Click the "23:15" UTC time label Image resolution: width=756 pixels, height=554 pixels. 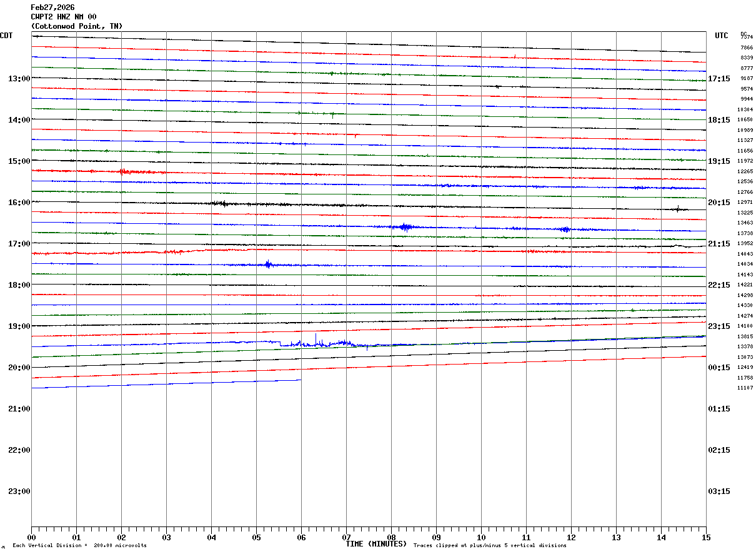pyautogui.click(x=719, y=326)
